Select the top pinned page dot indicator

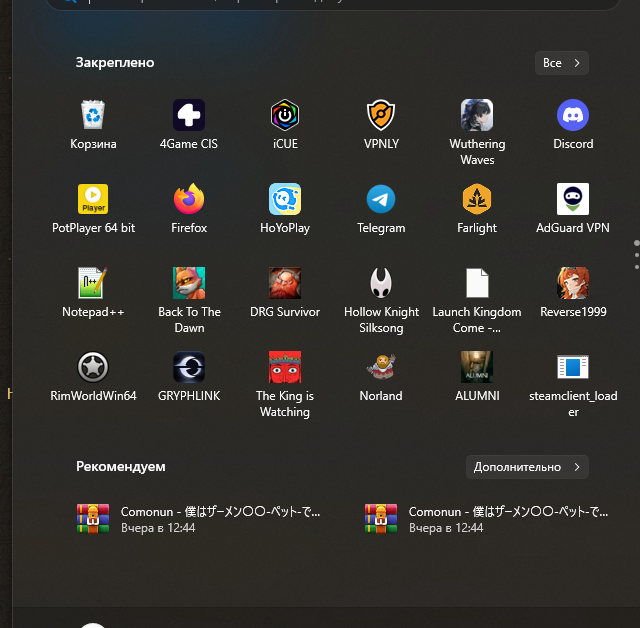point(637,243)
